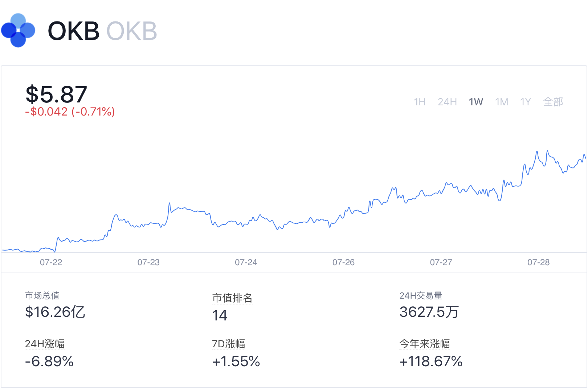Click the 3627.5万 trading volume value
Viewport: 588px width, 388px height.
pyautogui.click(x=429, y=312)
